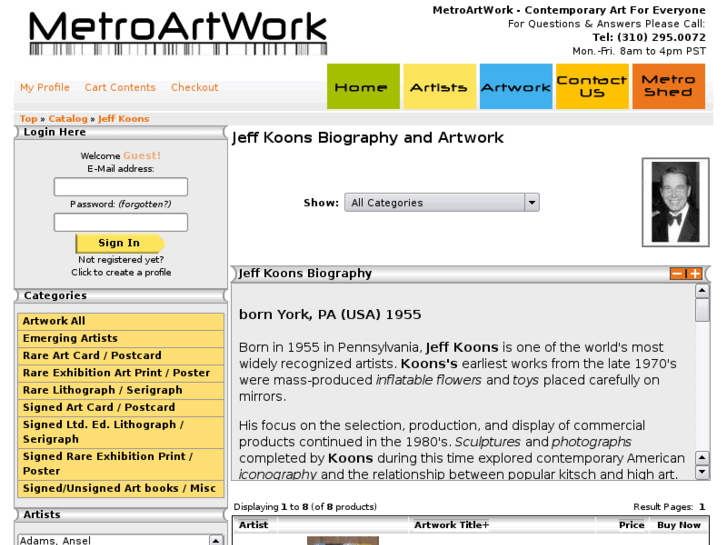This screenshot has height=545, width=727.
Task: Sort products by Artist column
Action: click(253, 525)
